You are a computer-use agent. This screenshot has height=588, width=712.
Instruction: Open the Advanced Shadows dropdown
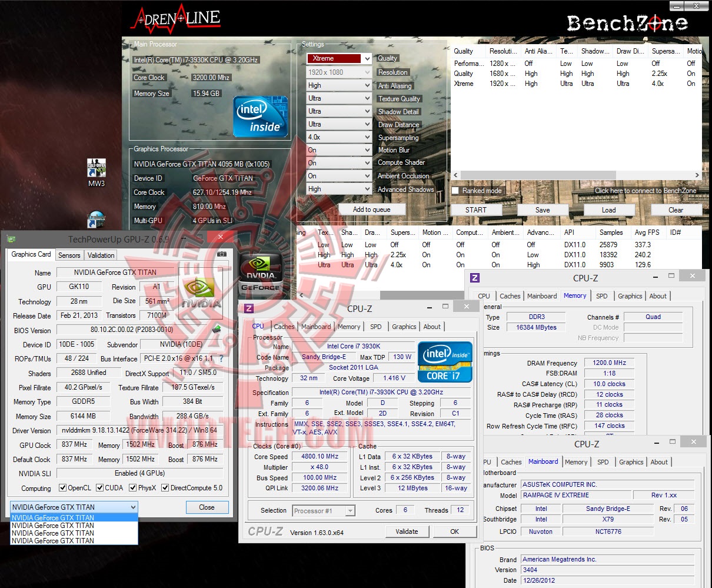pyautogui.click(x=339, y=189)
